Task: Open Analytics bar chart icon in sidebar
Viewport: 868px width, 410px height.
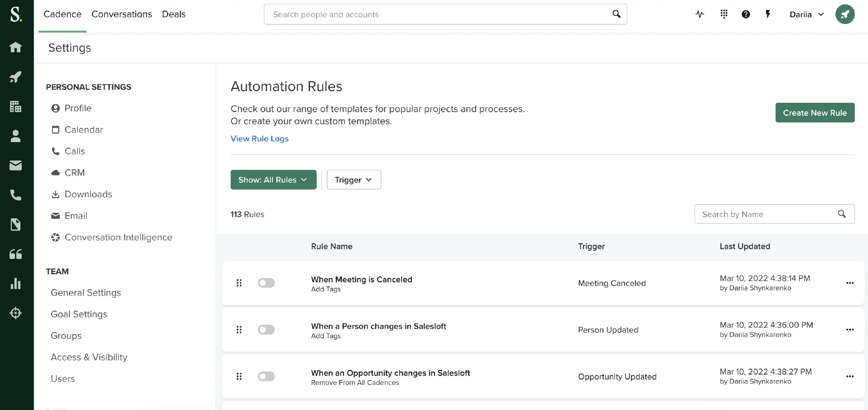Action: [x=15, y=283]
